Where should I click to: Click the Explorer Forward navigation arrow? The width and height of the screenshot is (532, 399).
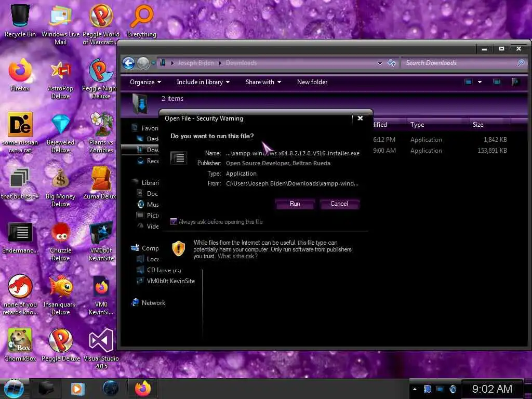(x=143, y=63)
